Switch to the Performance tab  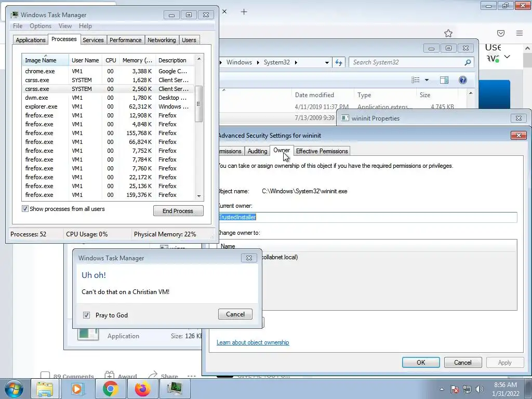(125, 40)
